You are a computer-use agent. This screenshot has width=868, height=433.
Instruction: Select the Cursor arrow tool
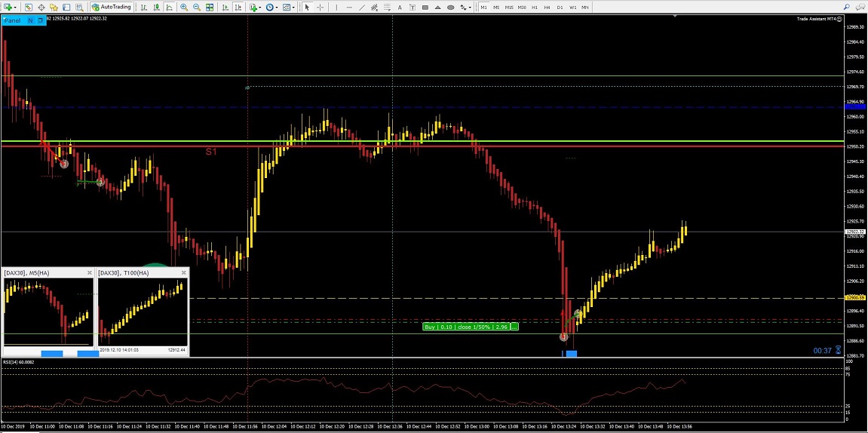(307, 8)
